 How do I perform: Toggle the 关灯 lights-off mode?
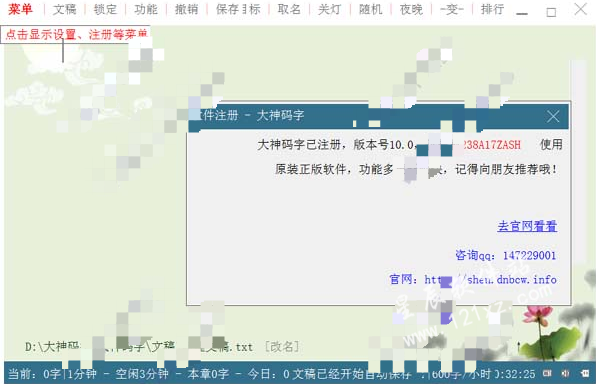click(330, 9)
